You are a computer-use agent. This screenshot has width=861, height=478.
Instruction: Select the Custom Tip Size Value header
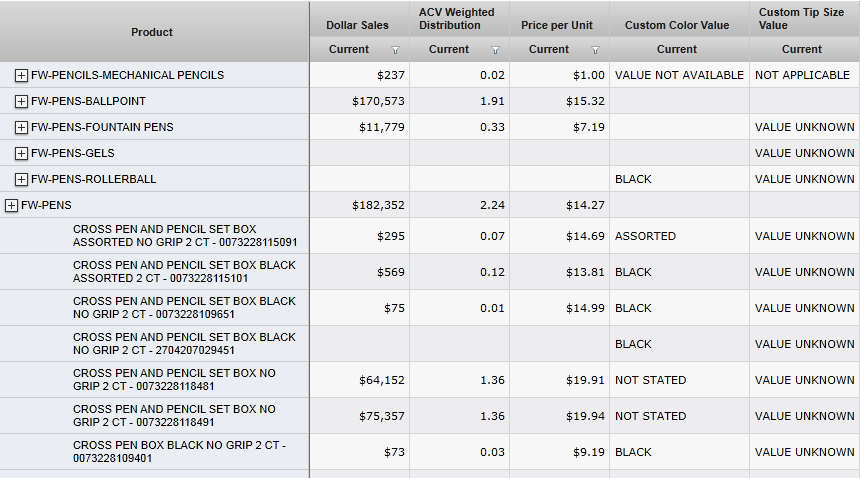point(800,19)
